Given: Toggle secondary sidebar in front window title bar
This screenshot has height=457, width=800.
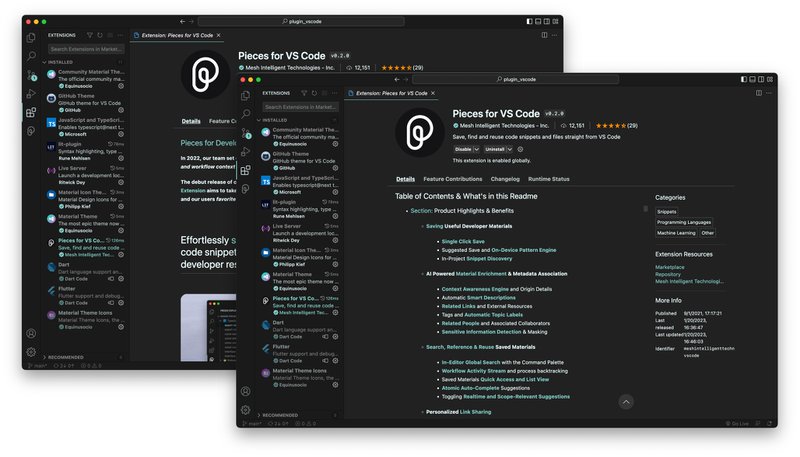Looking at the screenshot, I should point(761,80).
